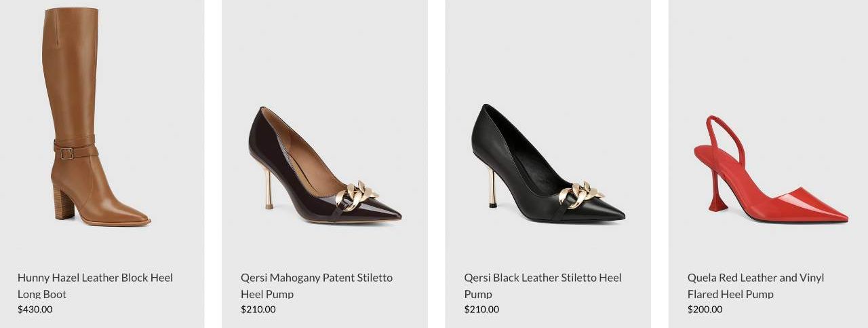Click the $430.00 price label
The width and height of the screenshot is (868, 328).
(x=35, y=310)
